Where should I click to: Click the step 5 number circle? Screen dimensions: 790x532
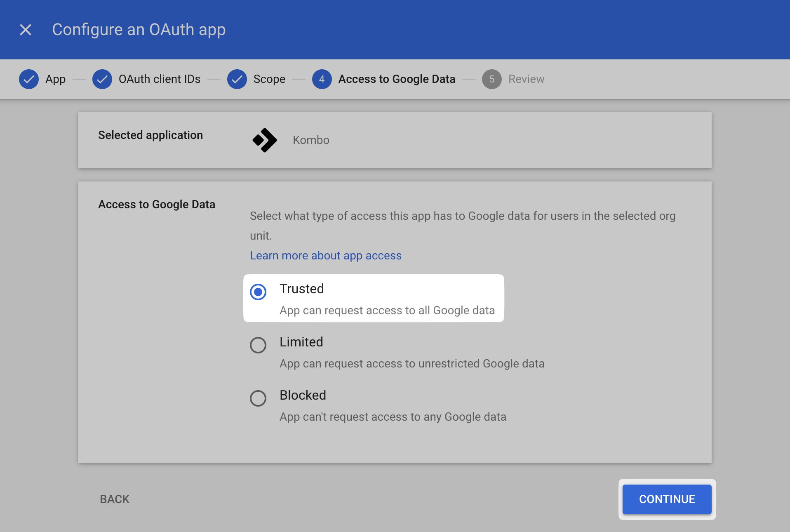(x=491, y=79)
